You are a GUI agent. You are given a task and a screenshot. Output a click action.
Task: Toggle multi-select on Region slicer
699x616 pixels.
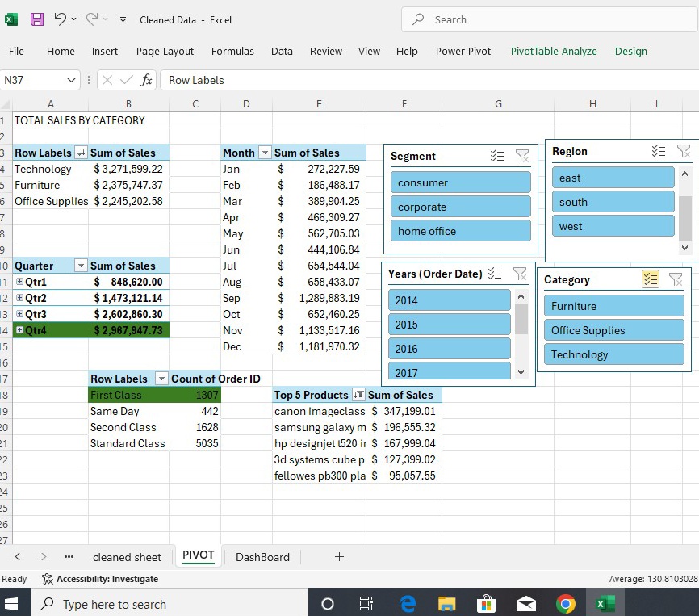pos(659,151)
